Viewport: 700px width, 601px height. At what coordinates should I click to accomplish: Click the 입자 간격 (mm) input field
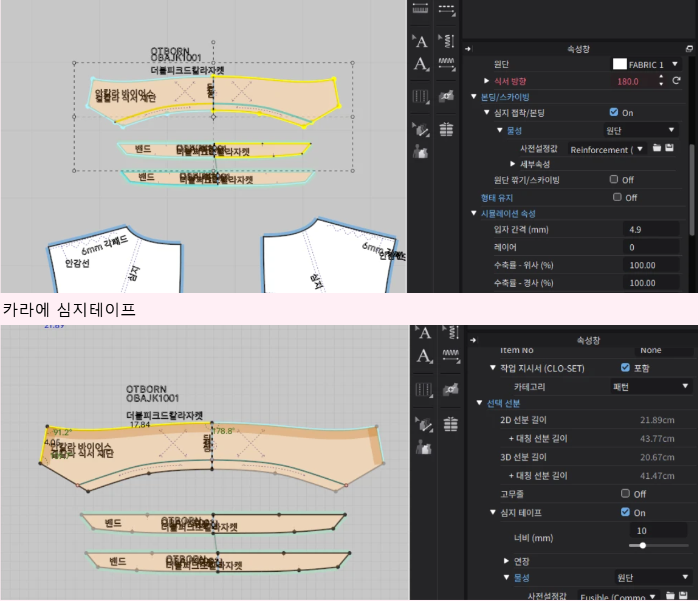[650, 229]
